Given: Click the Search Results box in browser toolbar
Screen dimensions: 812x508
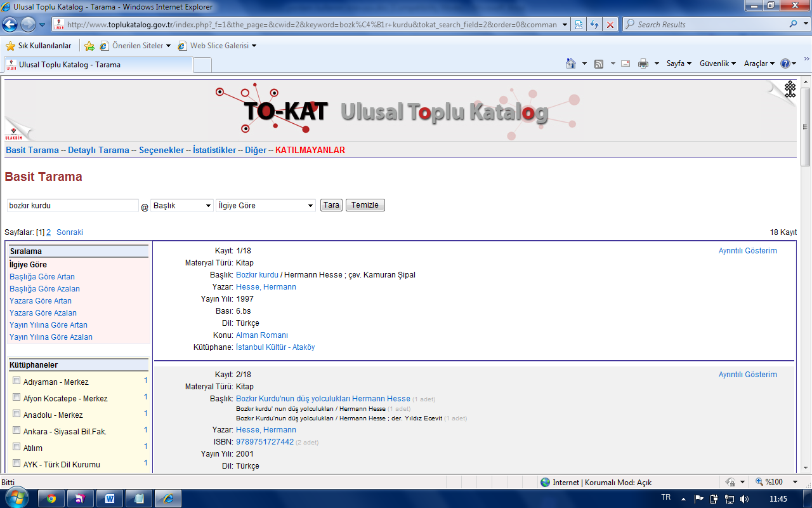Looking at the screenshot, I should [x=712, y=24].
